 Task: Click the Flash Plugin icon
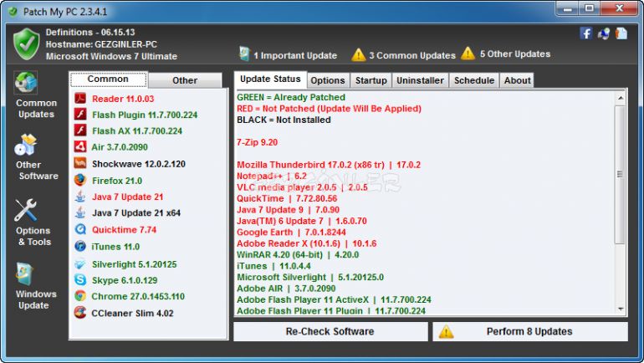click(x=80, y=114)
